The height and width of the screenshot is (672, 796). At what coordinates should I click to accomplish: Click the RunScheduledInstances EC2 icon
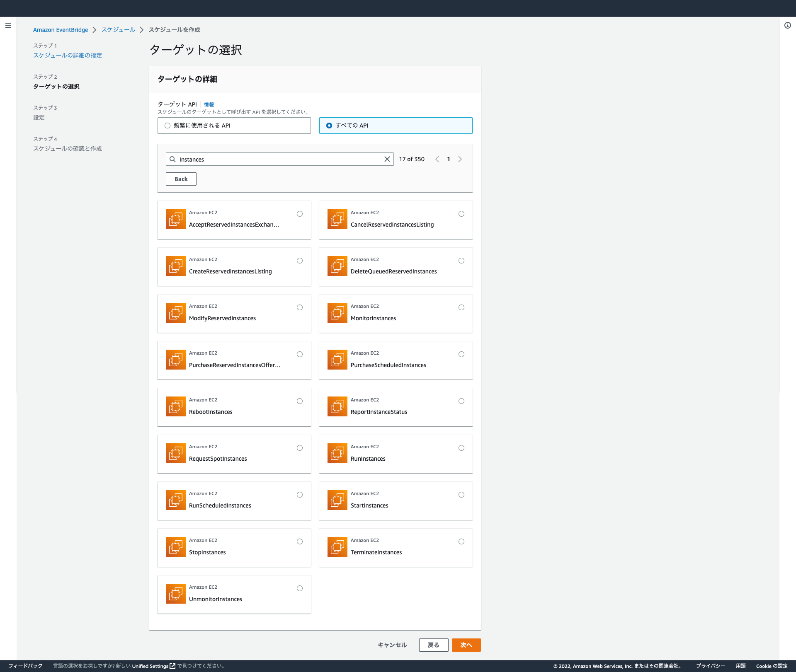pos(176,500)
